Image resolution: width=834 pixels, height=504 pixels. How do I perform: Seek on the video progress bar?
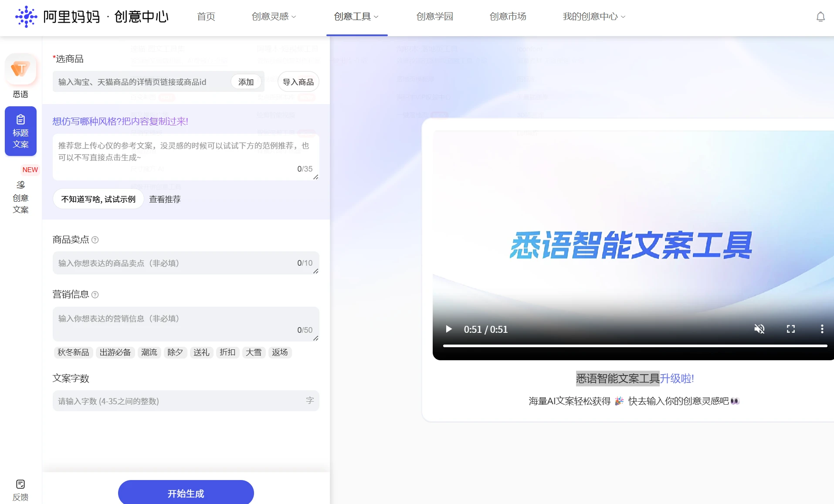(635, 346)
